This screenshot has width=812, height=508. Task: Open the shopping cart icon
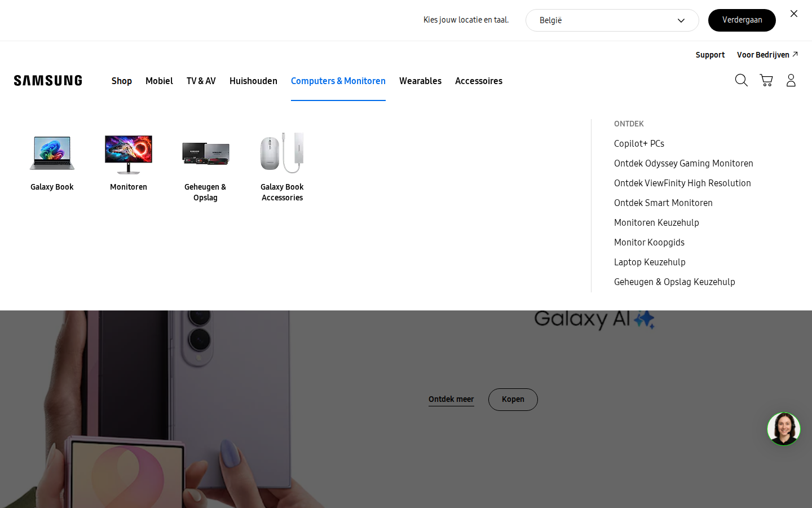point(766,80)
